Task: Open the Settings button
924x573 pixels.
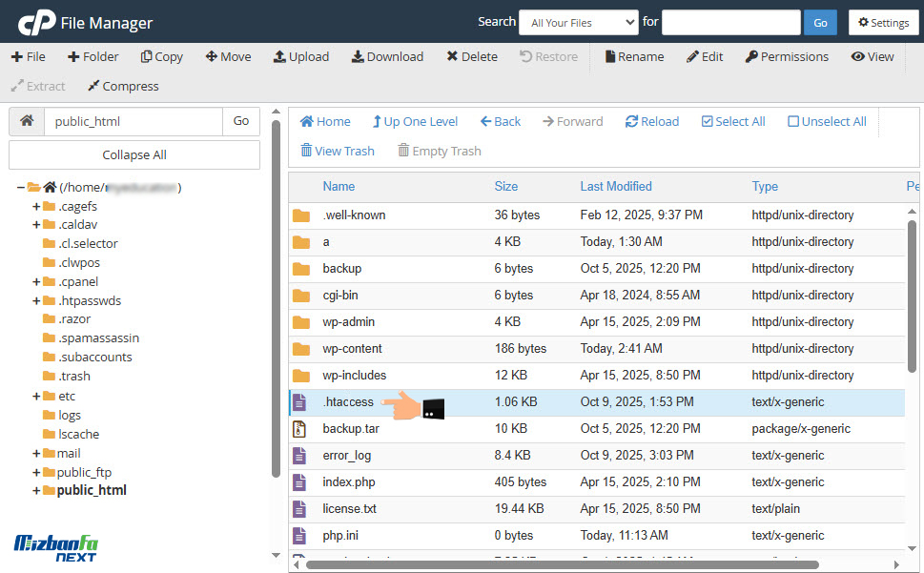Action: coord(883,23)
